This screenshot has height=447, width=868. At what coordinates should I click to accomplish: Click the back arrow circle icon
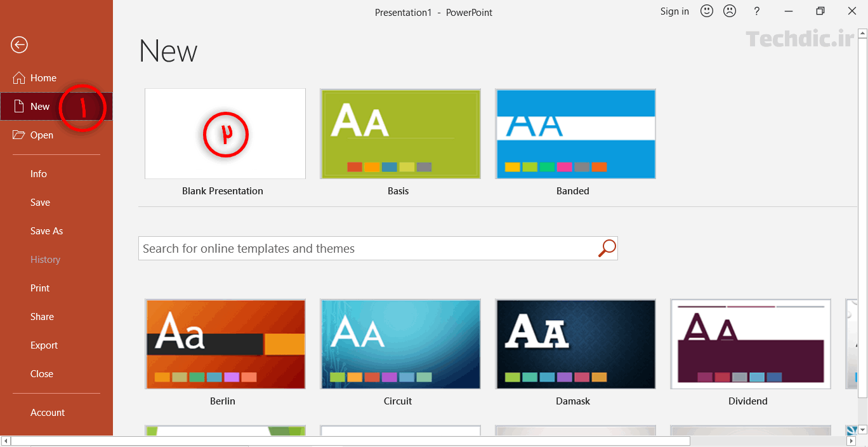click(19, 44)
